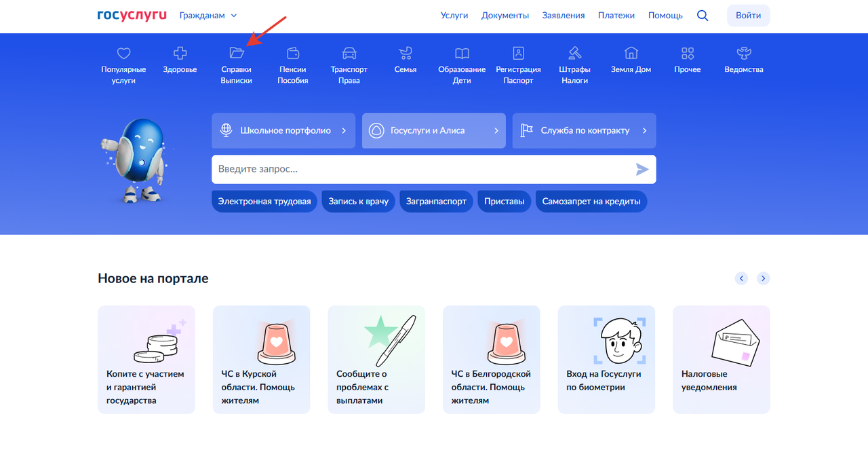Open the Служба по контракту chevron
The image size is (868, 450).
[x=644, y=130]
